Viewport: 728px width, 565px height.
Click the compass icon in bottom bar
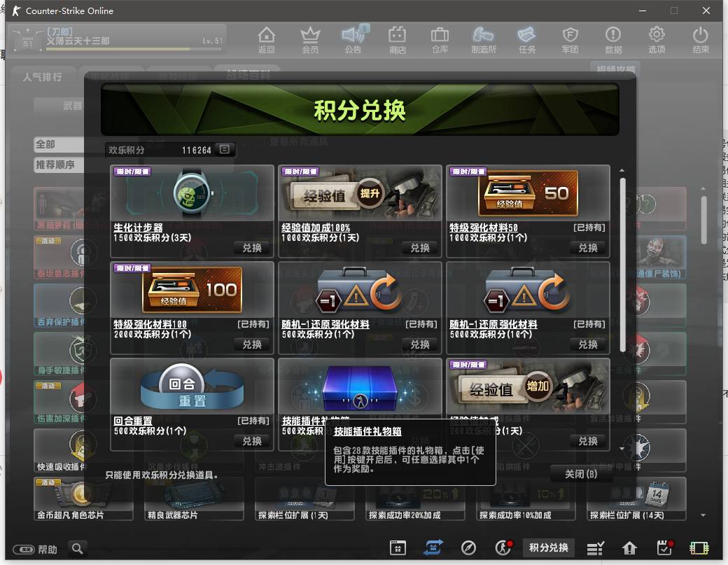tap(468, 548)
